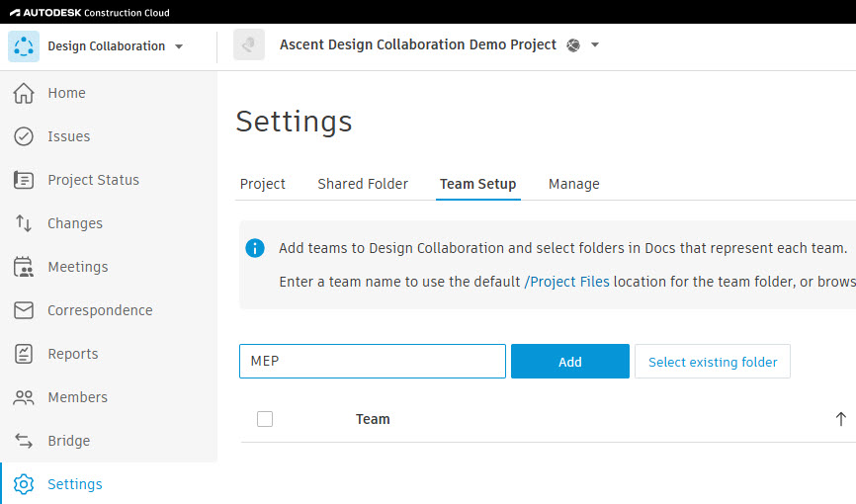Screen dimensions: 856x504
Task: Click the Correspondence envelope icon
Action: coord(24,310)
